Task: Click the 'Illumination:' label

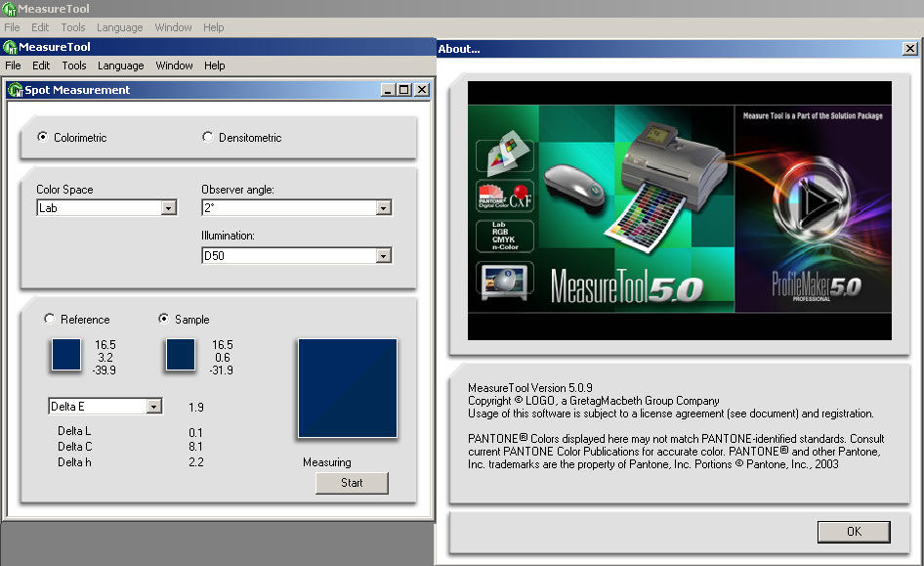Action: [228, 236]
